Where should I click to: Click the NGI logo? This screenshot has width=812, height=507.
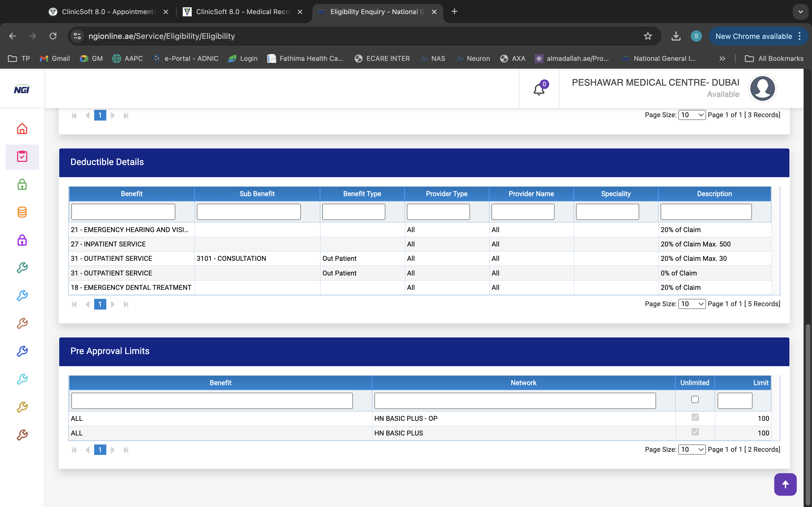point(22,89)
